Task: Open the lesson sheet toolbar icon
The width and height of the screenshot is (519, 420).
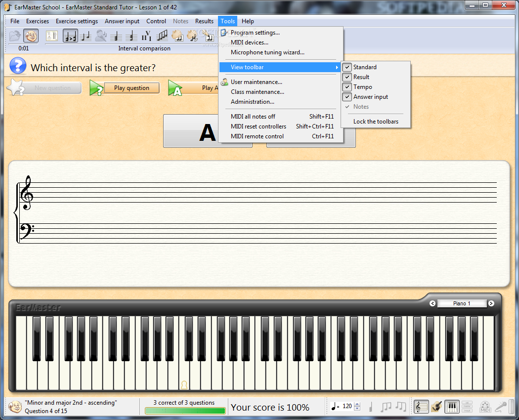Action: (51, 36)
